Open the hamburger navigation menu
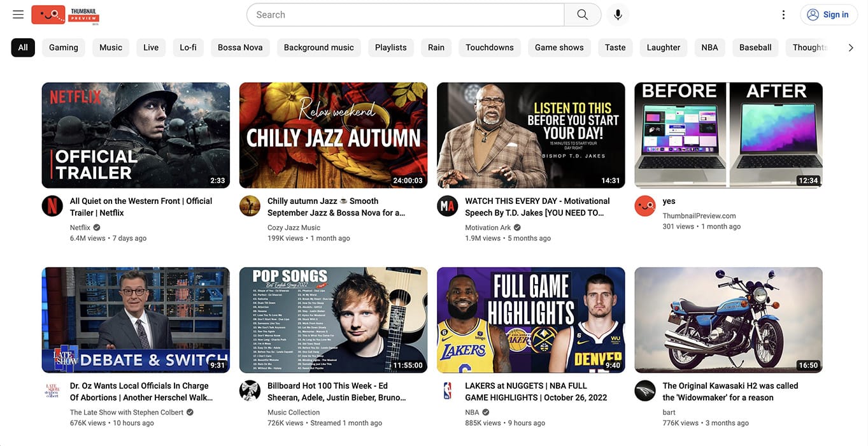 point(17,14)
